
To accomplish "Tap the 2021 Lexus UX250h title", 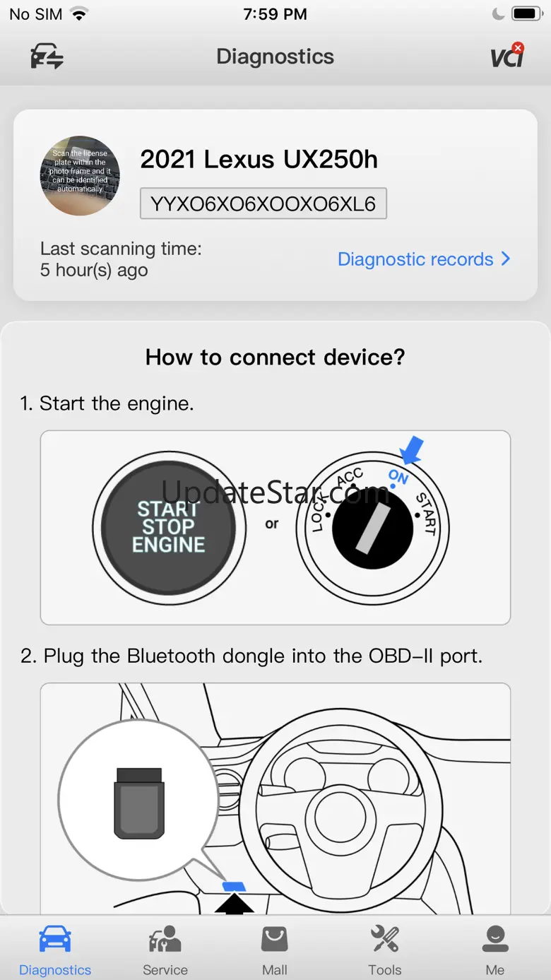I will pos(259,160).
